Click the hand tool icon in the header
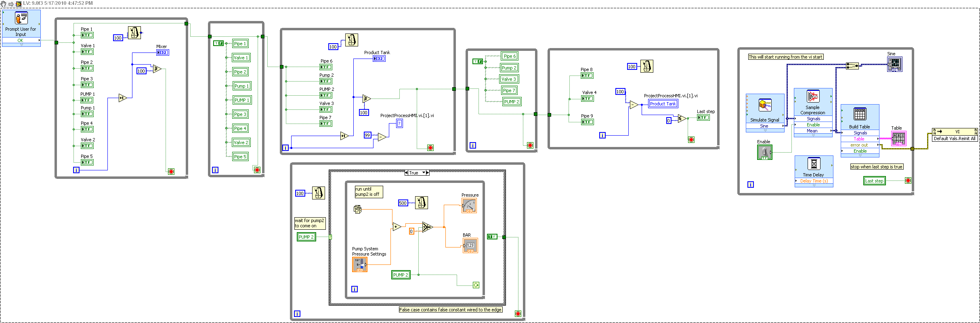Screen dimensions: 980x323 (x=4, y=4)
